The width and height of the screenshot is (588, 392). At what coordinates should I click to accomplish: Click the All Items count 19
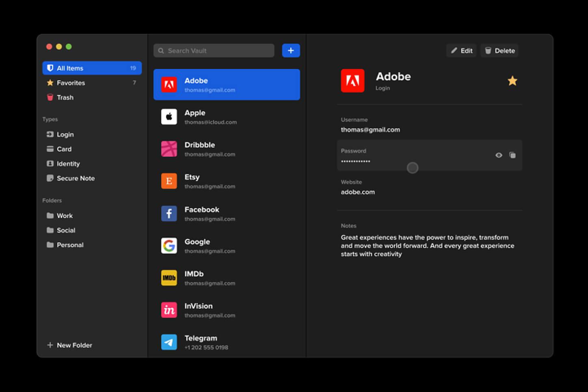point(133,68)
